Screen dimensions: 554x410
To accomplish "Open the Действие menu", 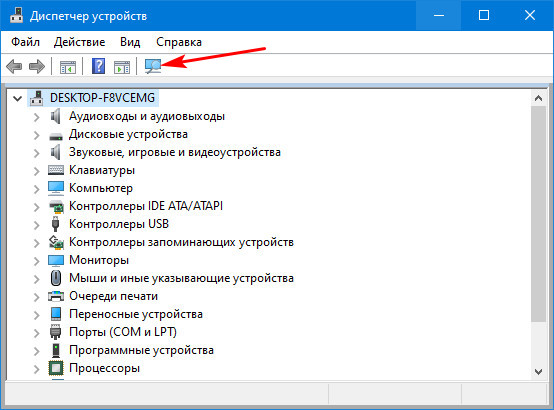I will pyautogui.click(x=79, y=42).
